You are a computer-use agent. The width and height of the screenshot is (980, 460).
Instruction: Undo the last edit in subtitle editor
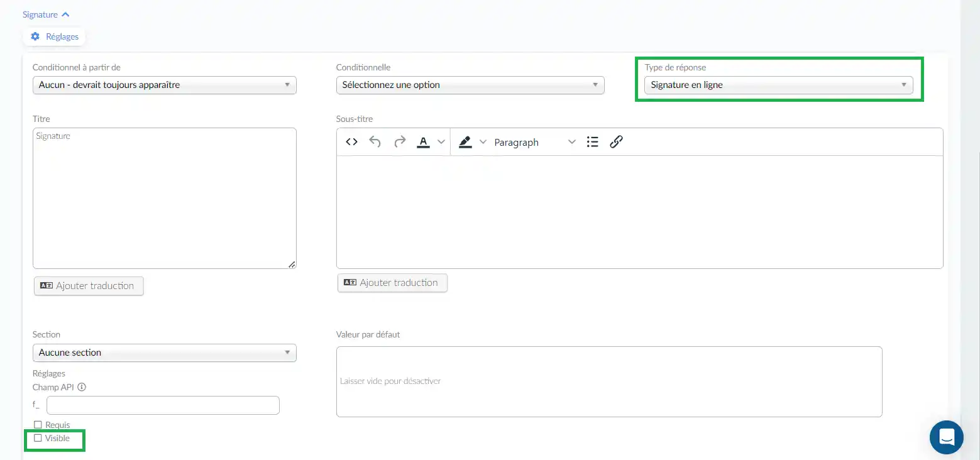click(x=375, y=142)
